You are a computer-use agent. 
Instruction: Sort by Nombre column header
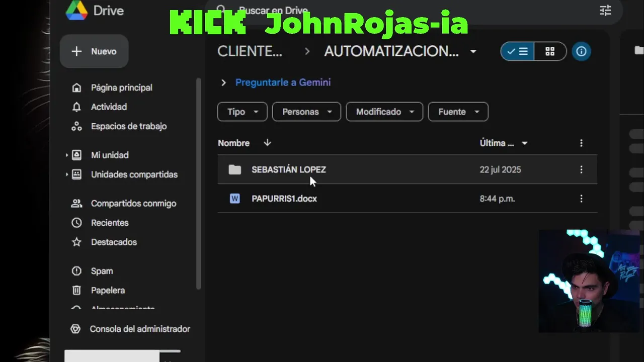[233, 143]
